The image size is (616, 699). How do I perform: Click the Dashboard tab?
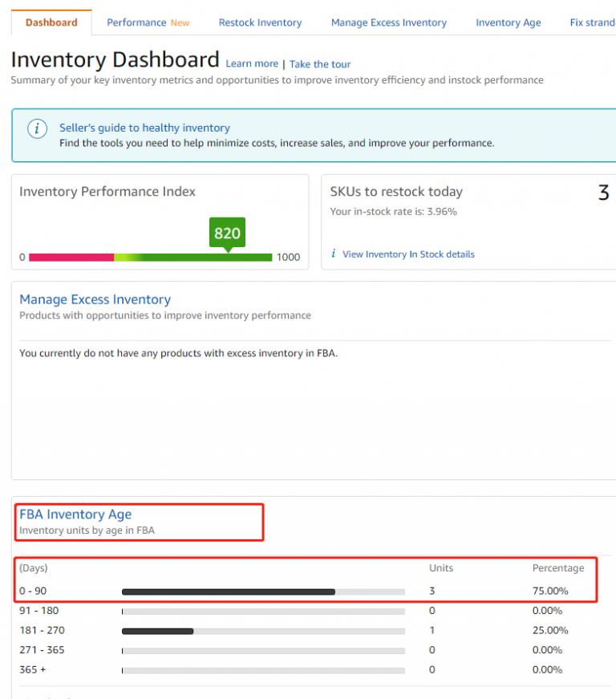[51, 22]
